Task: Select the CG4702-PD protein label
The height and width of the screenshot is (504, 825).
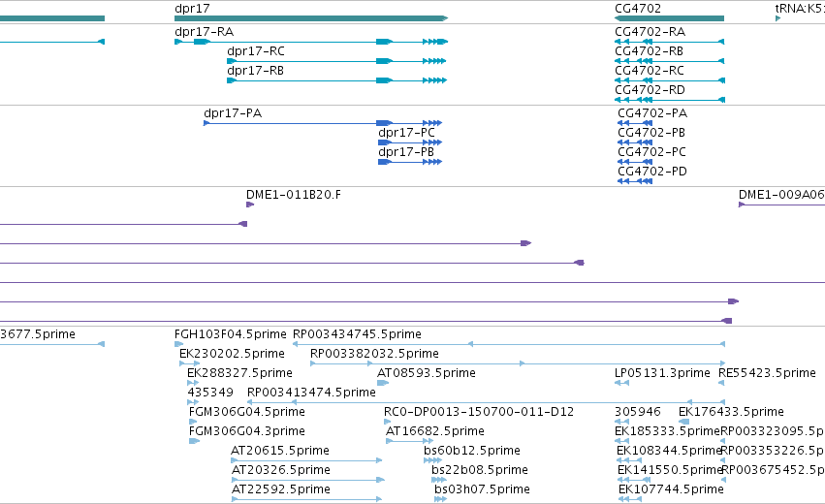Action: [x=652, y=172]
